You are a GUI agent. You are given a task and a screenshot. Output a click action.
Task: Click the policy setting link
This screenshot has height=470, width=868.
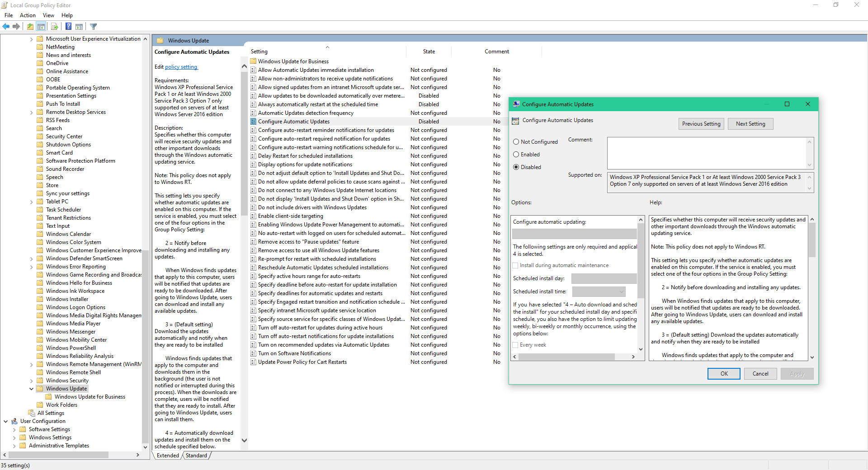click(x=181, y=67)
